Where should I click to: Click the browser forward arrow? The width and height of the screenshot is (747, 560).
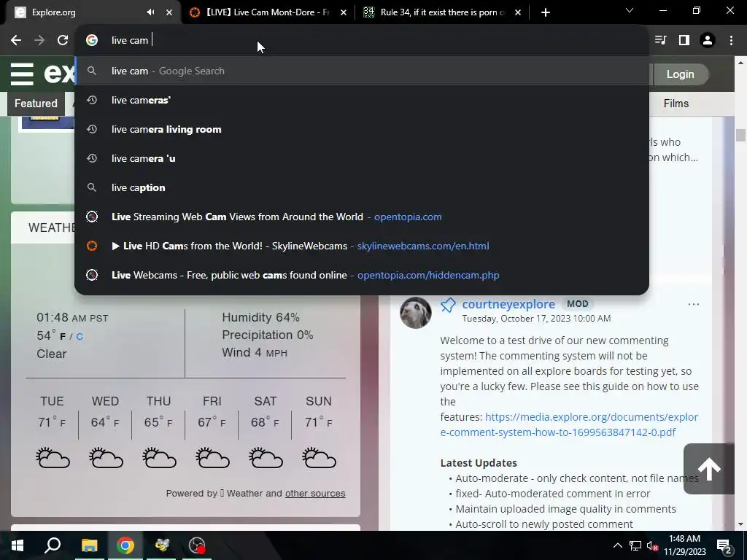[39, 41]
